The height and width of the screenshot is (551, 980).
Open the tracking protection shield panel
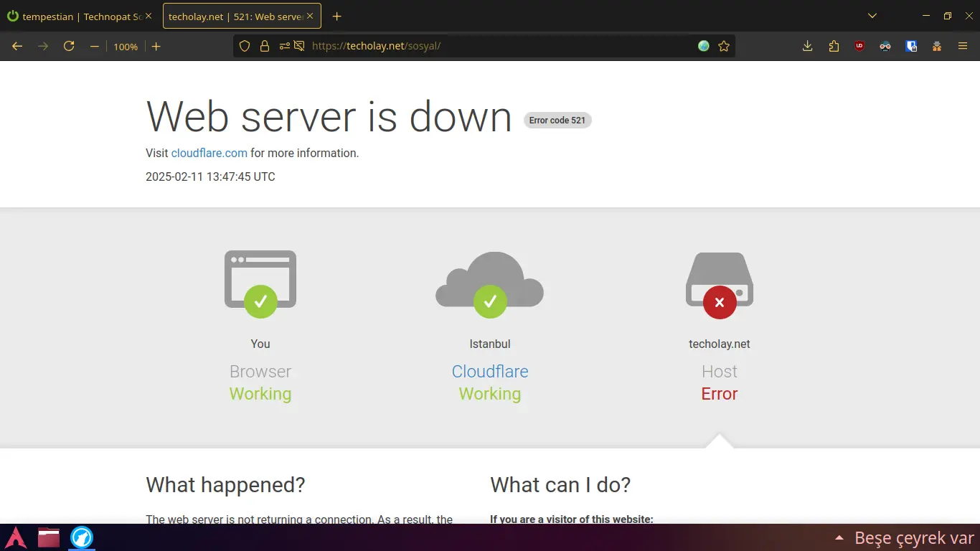coord(245,46)
